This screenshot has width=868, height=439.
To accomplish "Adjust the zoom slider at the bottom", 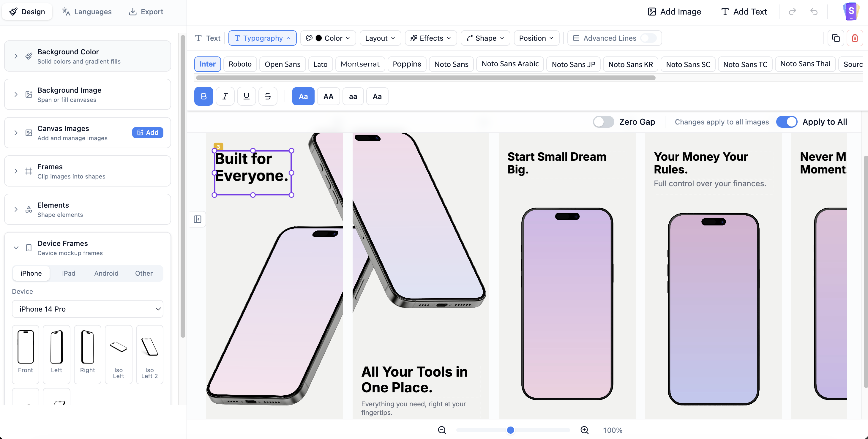I will click(510, 430).
